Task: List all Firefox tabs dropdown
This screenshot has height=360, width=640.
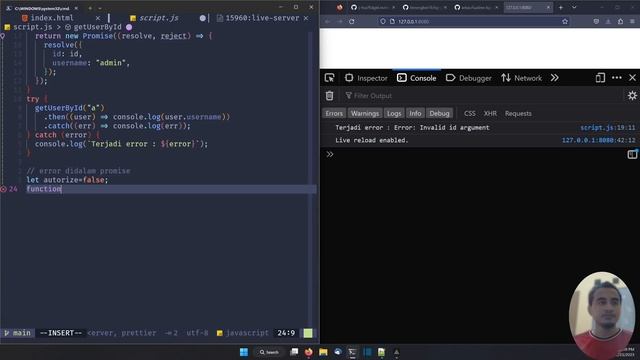Action: (574, 7)
